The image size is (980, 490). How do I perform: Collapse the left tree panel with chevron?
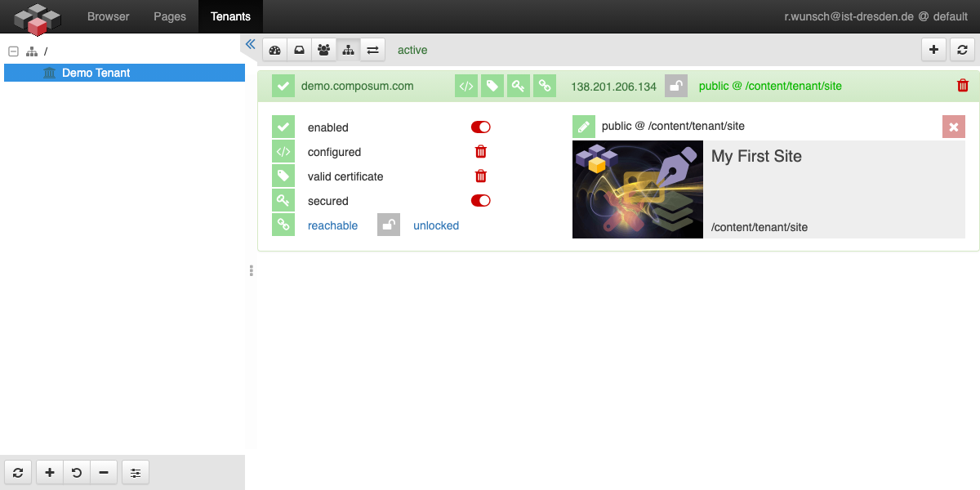pyautogui.click(x=250, y=44)
